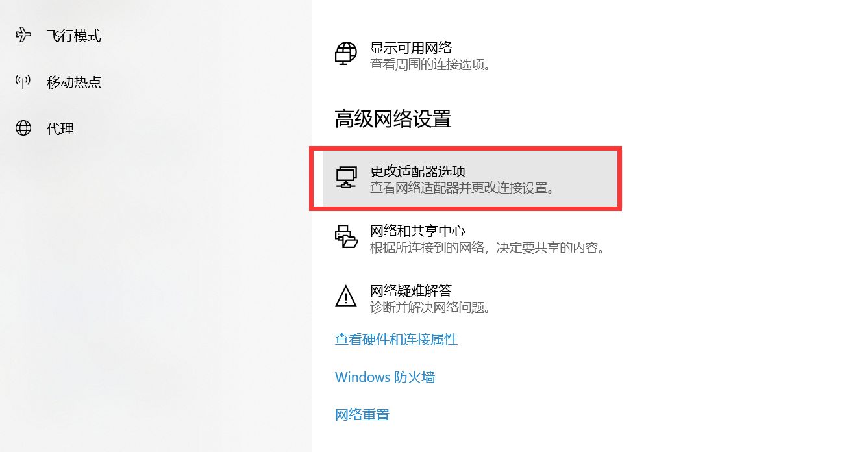Viewport: 868px width, 452px height.
Task: Open the 飞行模式 settings page
Action: [156, 35]
